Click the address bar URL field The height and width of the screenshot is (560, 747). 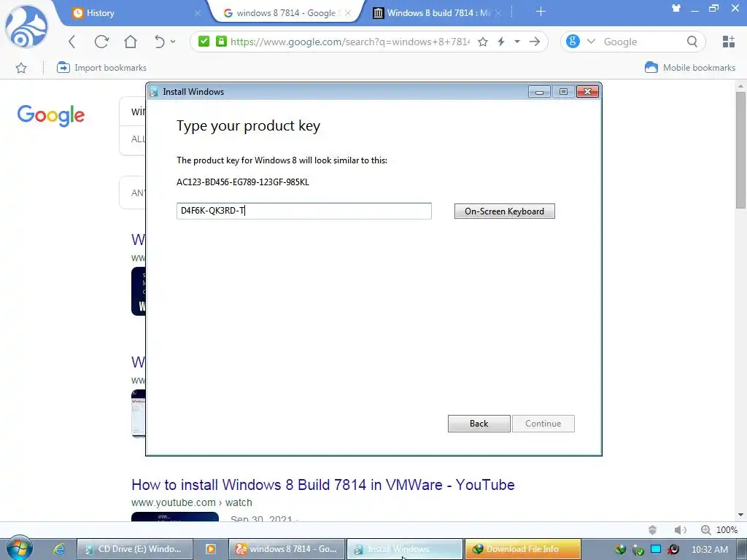[349, 42]
